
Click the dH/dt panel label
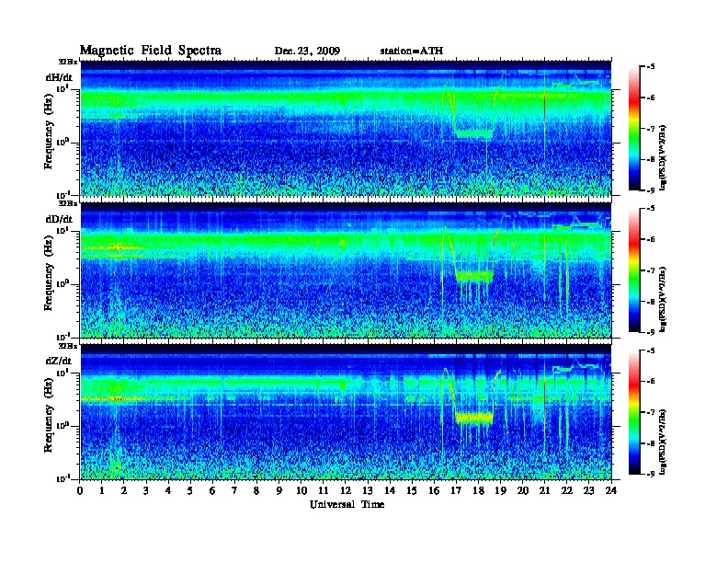pos(59,77)
